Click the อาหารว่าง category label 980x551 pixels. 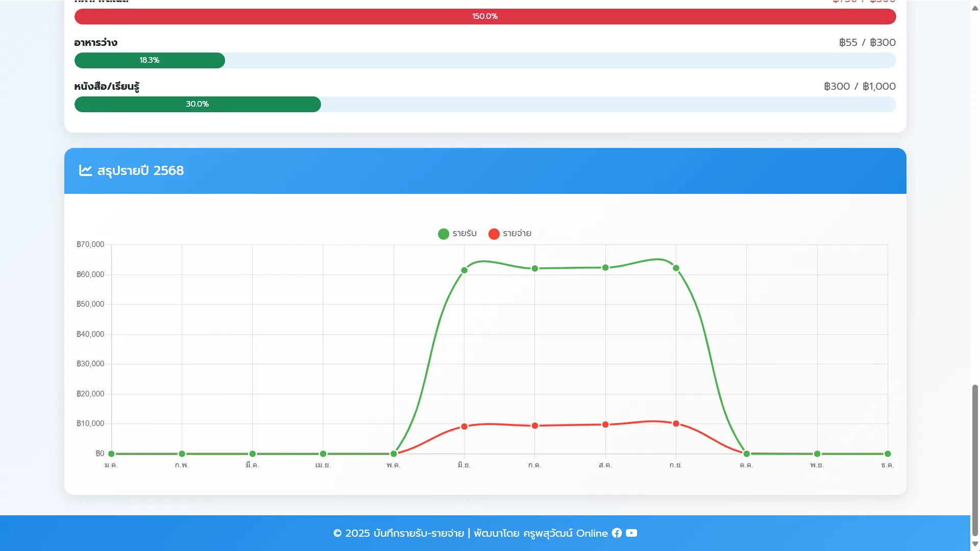tap(96, 42)
